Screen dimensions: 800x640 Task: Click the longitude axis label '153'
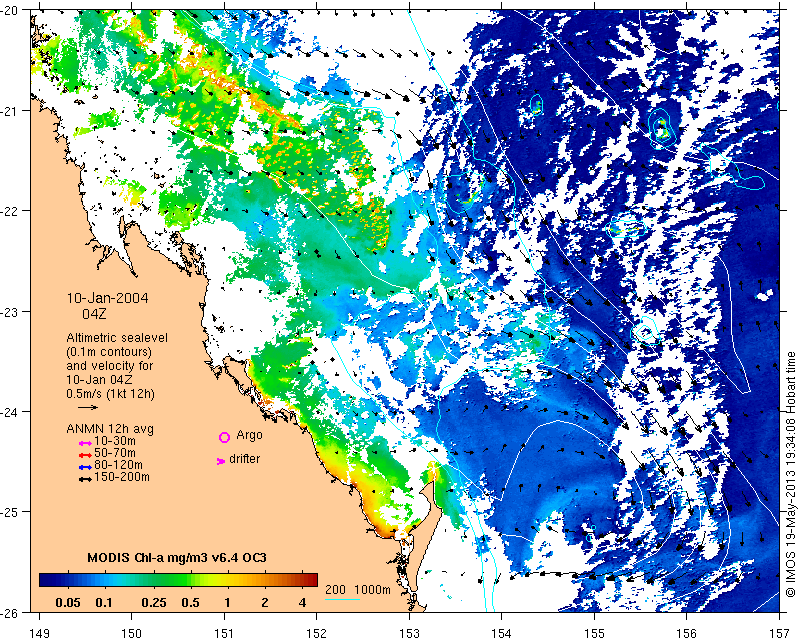point(409,633)
